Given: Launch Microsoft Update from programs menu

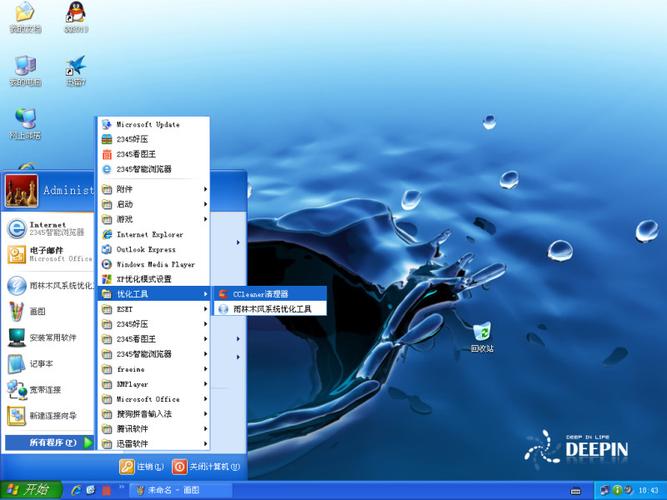Looking at the screenshot, I should (154, 124).
